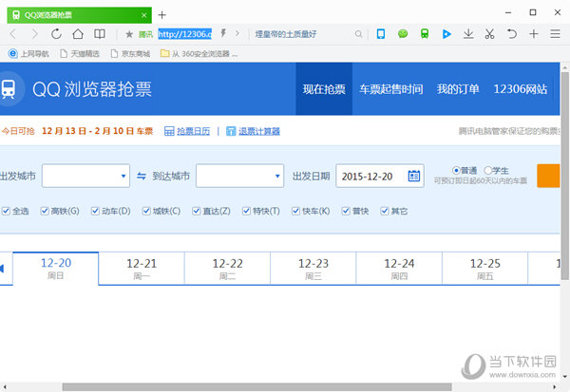Click the search magnifier icon
The height and width of the screenshot is (392, 570).
[x=358, y=34]
